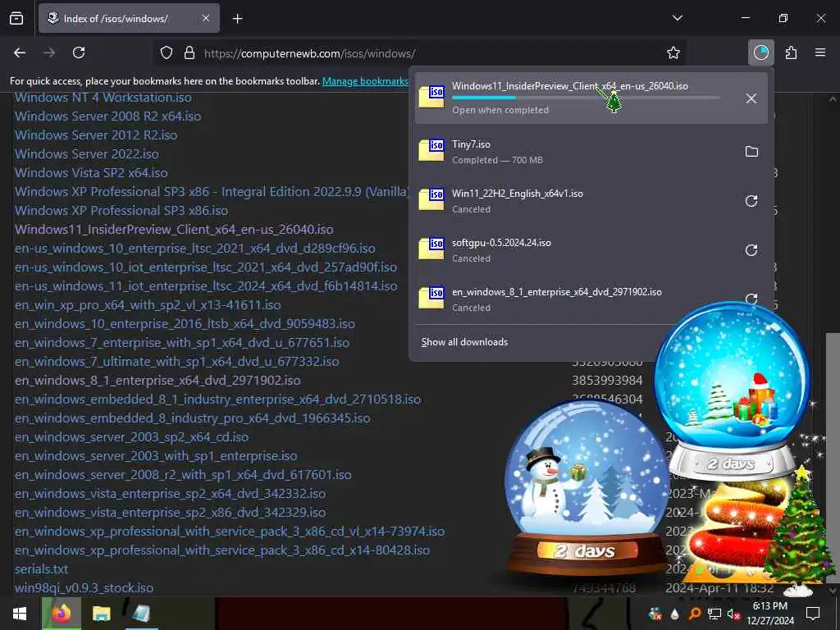Open Manage bookmarks link
Screen dimensions: 840x630
click(365, 81)
